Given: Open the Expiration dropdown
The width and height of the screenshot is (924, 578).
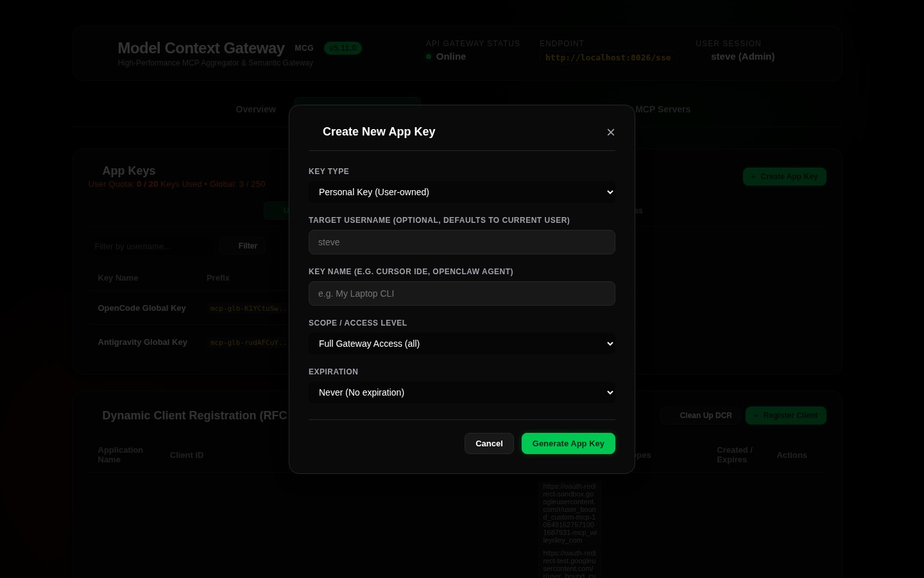Looking at the screenshot, I should [462, 392].
